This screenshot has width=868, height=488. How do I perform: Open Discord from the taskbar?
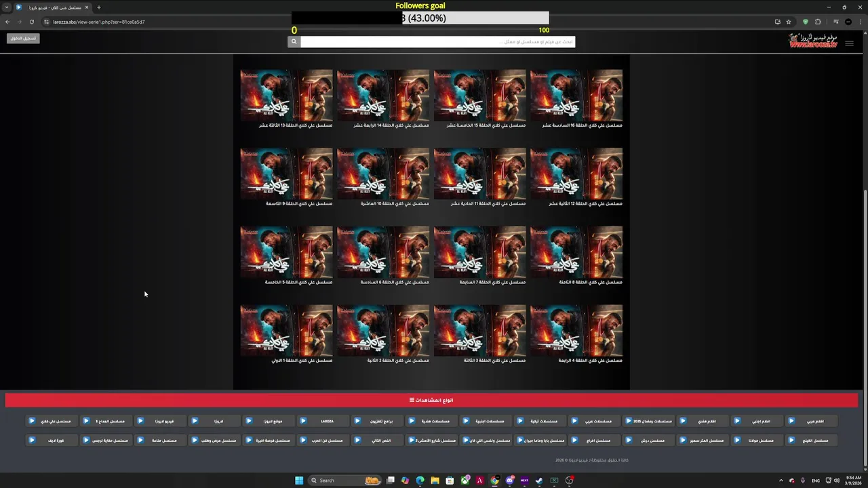(510, 481)
